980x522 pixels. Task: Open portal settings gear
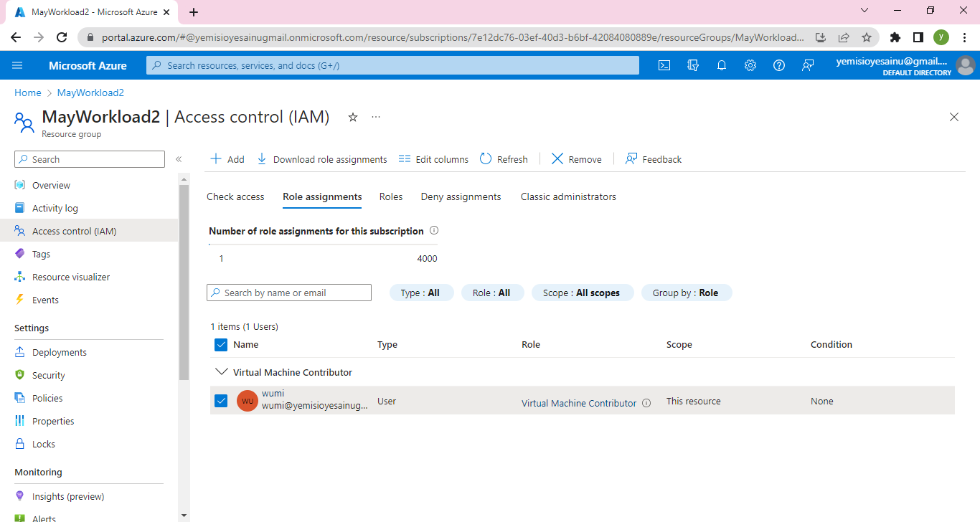[x=750, y=65]
